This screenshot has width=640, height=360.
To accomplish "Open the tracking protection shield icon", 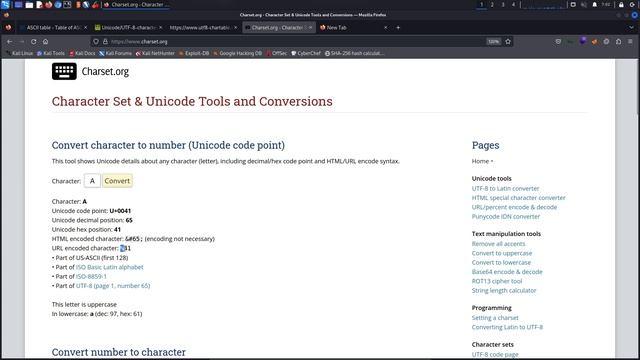I will [x=96, y=42].
